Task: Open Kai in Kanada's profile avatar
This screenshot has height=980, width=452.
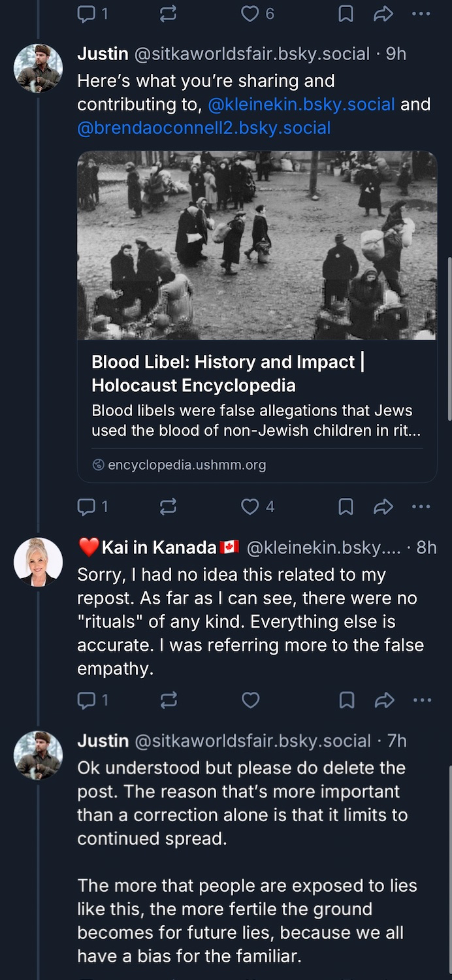Action: 38,562
